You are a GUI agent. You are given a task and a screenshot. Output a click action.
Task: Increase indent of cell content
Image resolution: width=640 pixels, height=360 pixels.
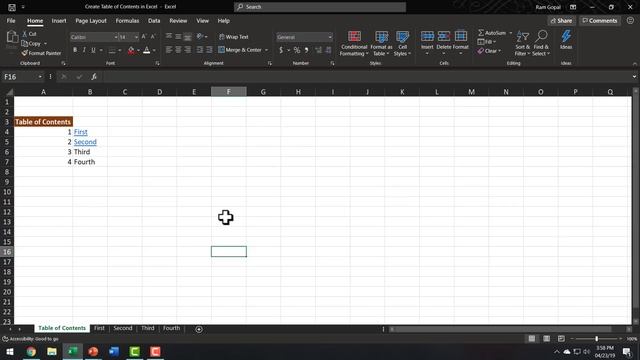(209, 50)
